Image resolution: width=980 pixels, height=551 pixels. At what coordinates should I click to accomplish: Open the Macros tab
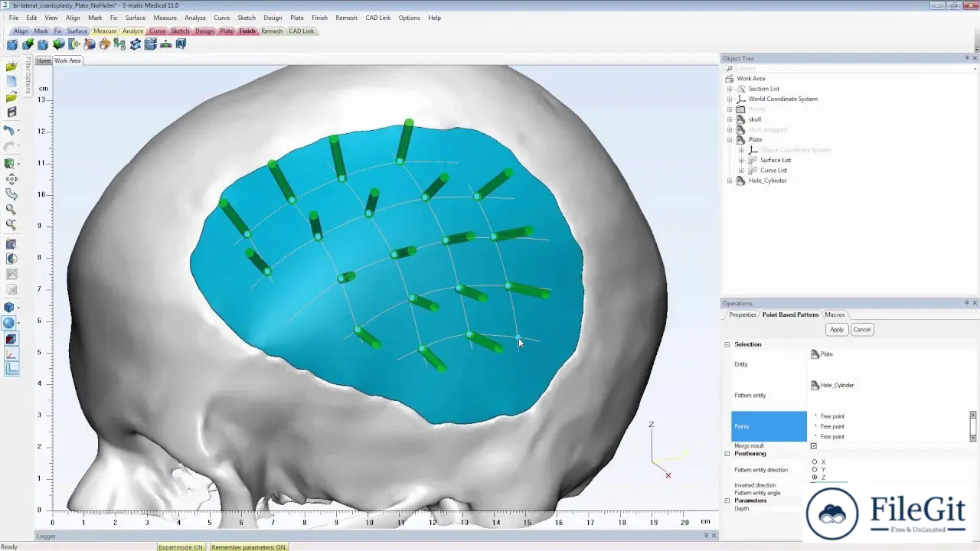(x=835, y=315)
